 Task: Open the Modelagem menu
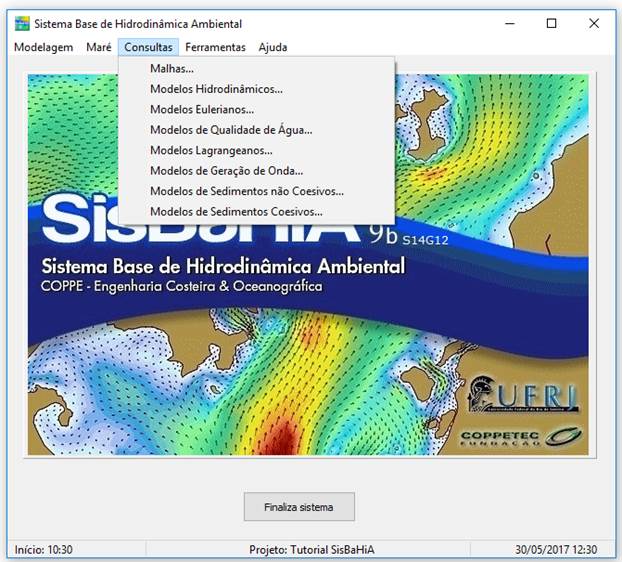pyautogui.click(x=44, y=47)
